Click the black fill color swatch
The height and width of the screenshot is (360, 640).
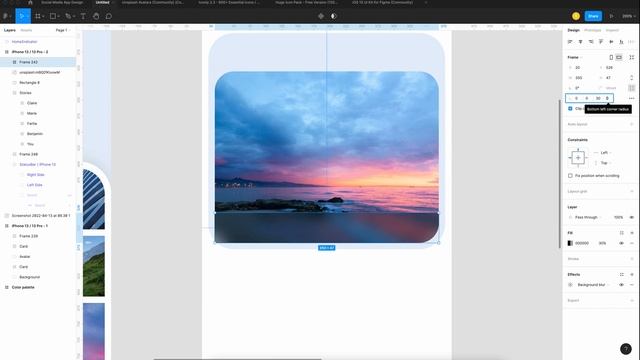570,243
